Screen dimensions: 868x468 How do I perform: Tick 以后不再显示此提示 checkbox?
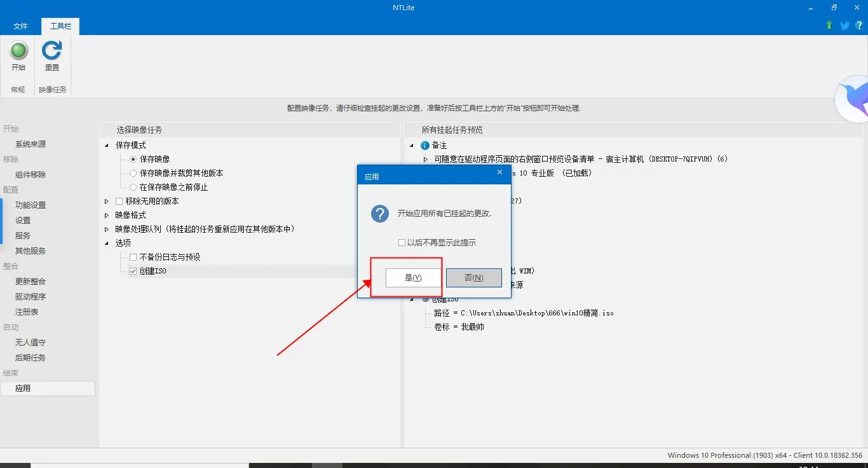pos(402,242)
